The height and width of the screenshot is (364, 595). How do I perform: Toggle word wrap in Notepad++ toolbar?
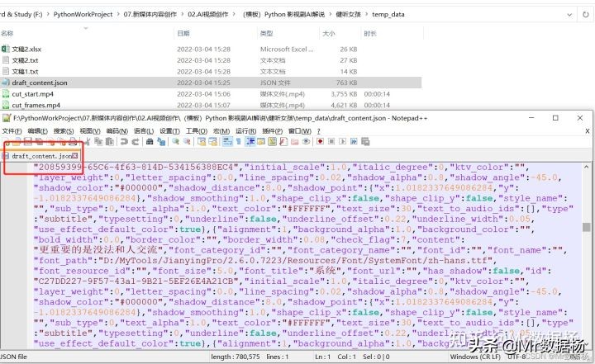tap(228, 141)
